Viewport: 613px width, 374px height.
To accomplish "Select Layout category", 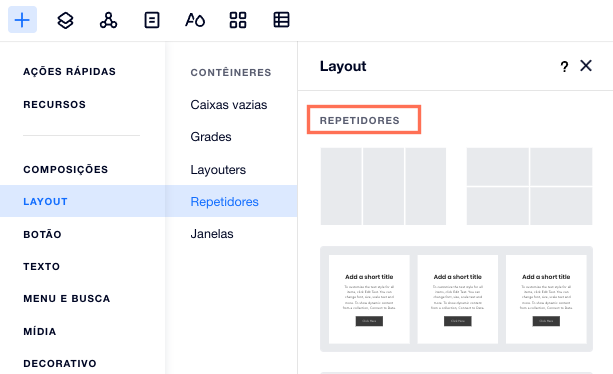I will pyautogui.click(x=82, y=201).
